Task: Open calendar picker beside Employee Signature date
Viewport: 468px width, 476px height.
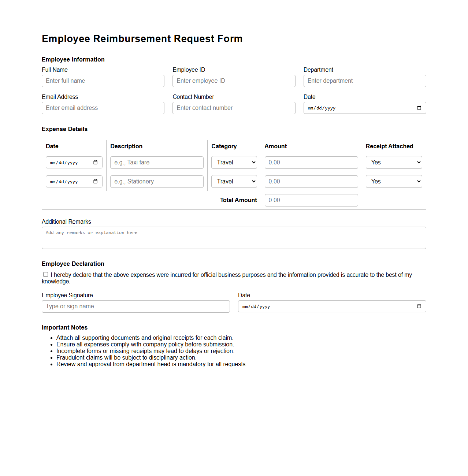Action: point(419,306)
